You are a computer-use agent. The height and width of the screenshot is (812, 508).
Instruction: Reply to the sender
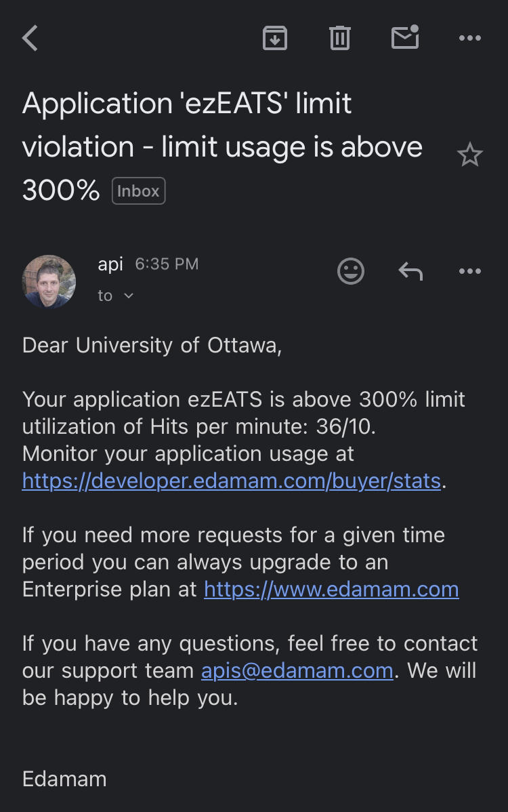click(410, 272)
